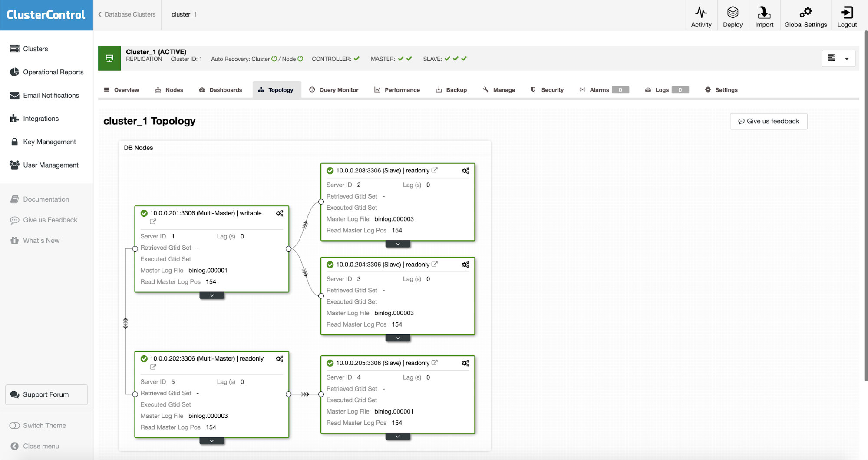Screen dimensions: 868x460
Task: Open the Activity icon in top bar
Action: (x=701, y=17)
